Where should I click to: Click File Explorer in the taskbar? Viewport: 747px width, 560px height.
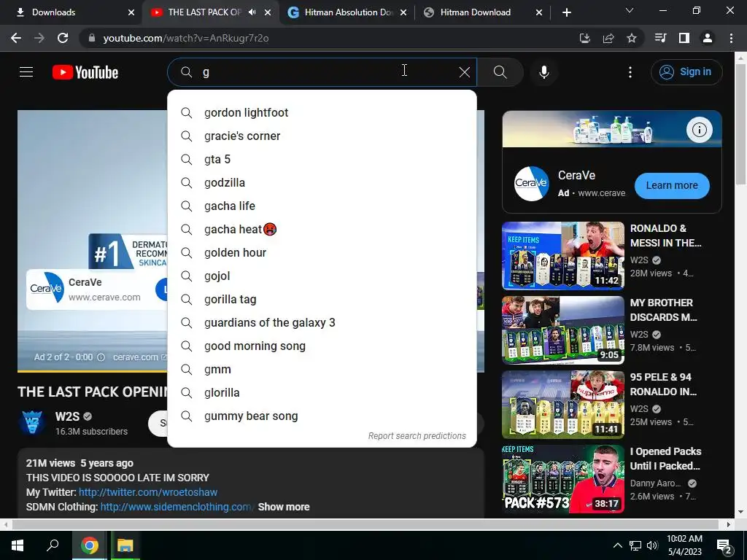125,545
